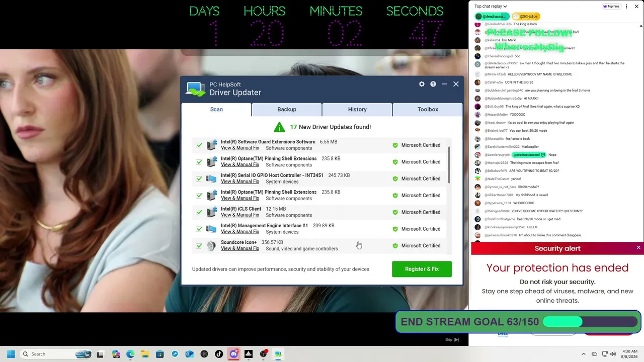Image resolution: width=644 pixels, height=362 pixels.
Task: Open the Driver Updater help icon
Action: point(433,84)
